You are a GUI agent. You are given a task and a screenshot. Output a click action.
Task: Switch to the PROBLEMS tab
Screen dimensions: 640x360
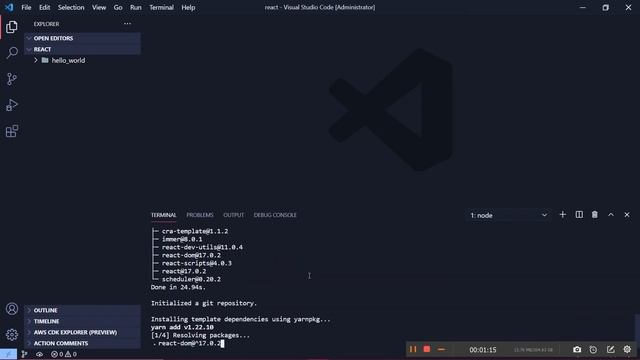200,215
